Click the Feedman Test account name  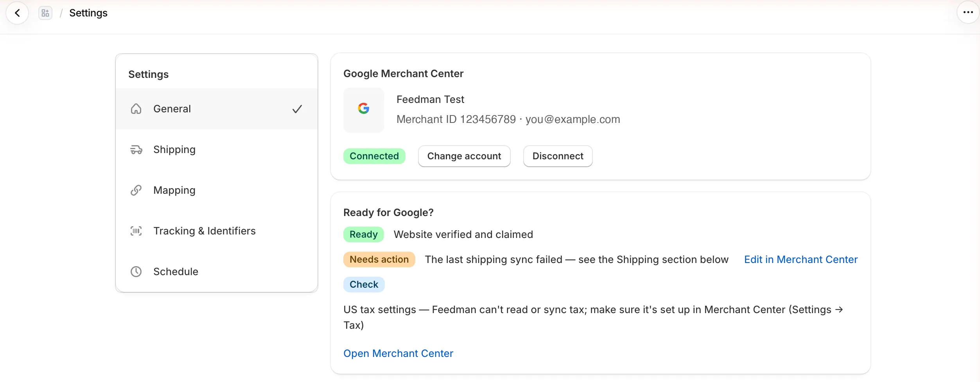430,99
